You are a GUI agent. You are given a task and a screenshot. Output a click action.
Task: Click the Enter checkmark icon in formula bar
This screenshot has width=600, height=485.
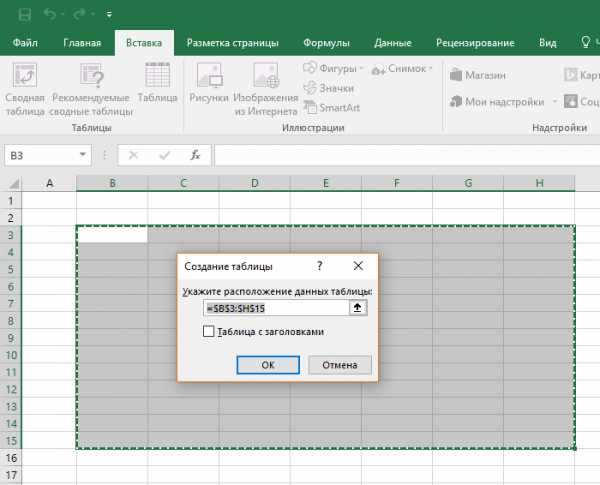click(x=165, y=155)
